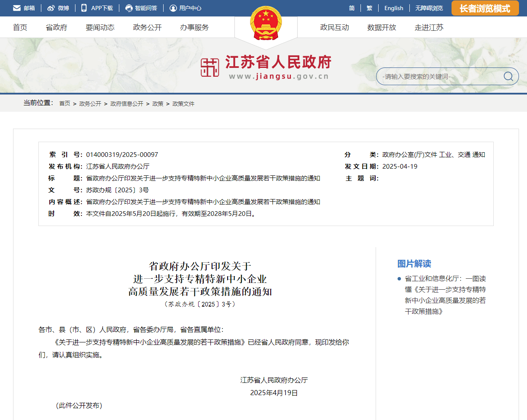Viewport: 527px width, 420px height.
Task: Click 政府信息公开 in the breadcrumb
Action: pos(126,104)
